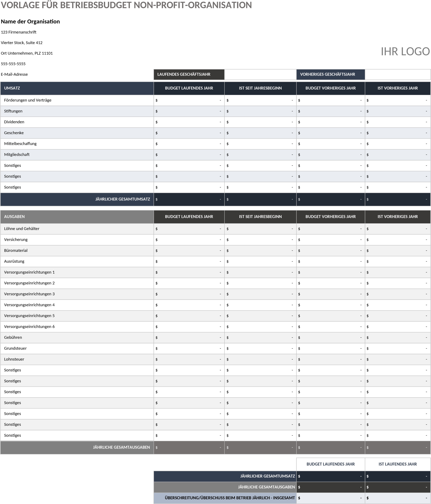Click the Löhne und Gehälter budget laufendes Jahr cell
Viewport: 431px width, 504px height.
click(x=189, y=229)
